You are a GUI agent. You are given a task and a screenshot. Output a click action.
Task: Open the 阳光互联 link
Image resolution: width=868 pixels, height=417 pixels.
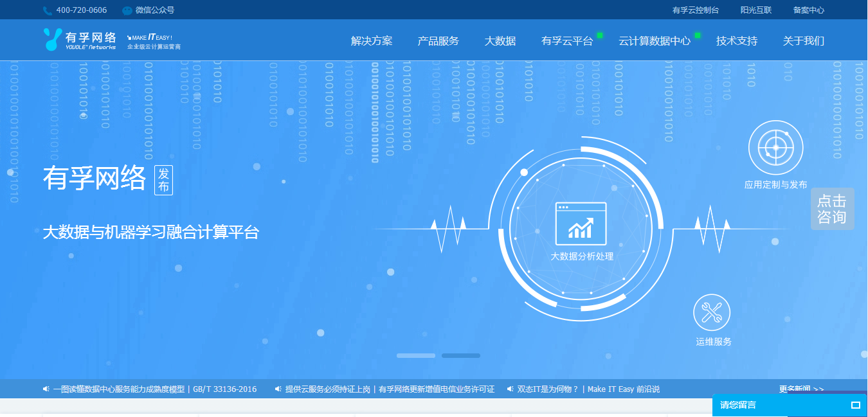(756, 10)
